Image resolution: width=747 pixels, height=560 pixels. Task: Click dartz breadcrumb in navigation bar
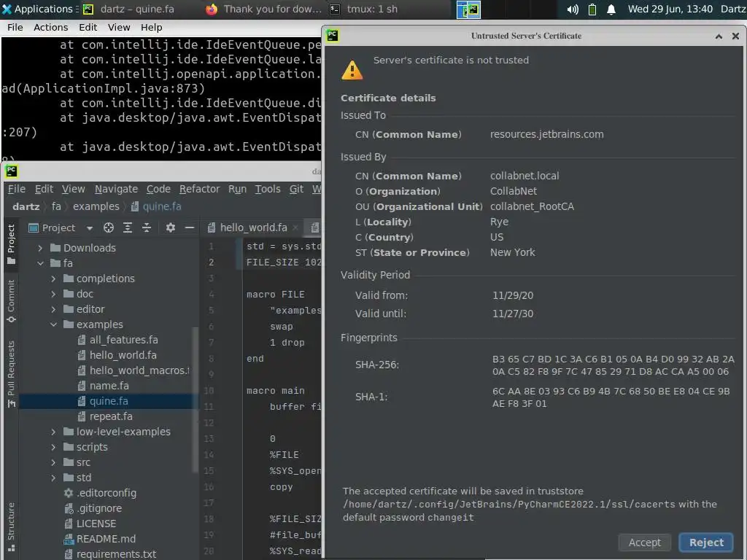pos(26,206)
